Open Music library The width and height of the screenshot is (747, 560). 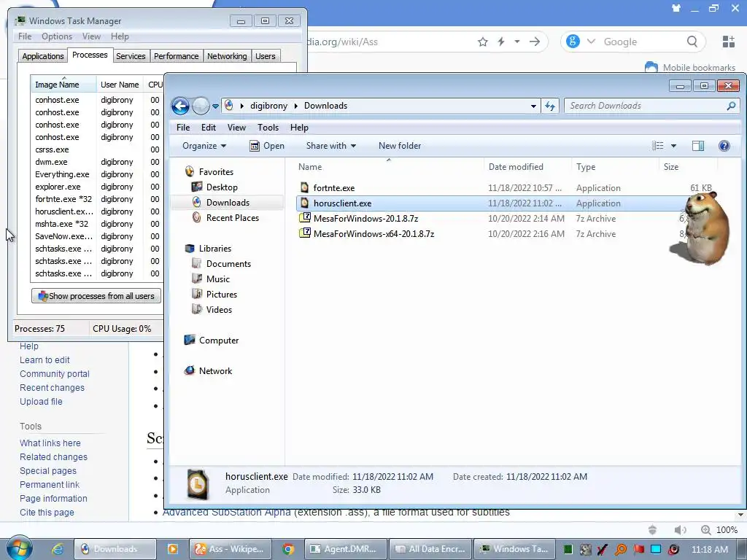click(217, 279)
